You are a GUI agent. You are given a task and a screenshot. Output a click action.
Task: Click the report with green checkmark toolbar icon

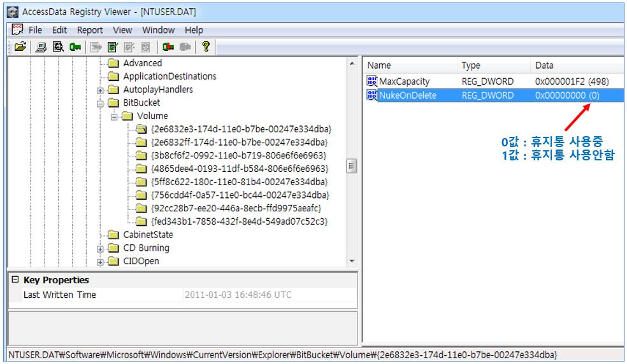point(113,47)
